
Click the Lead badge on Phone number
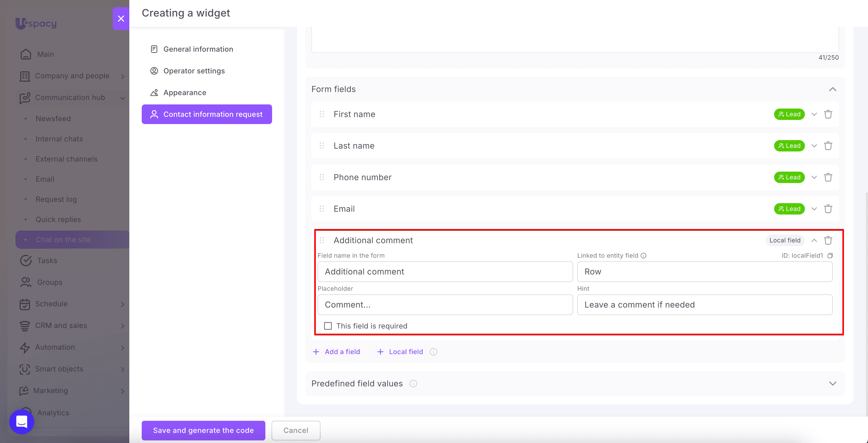[789, 177]
